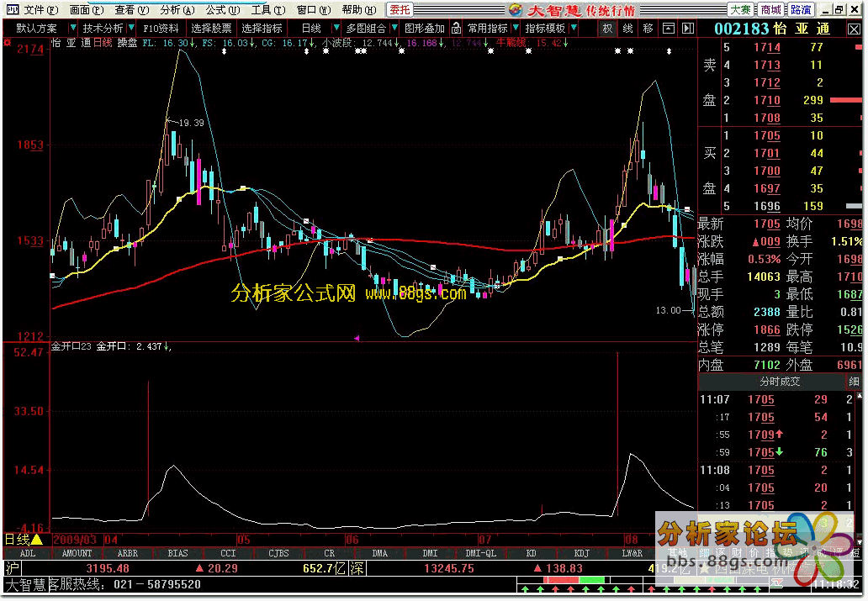Click the 沪 Shanghai index label
The image size is (868, 601).
(12, 568)
